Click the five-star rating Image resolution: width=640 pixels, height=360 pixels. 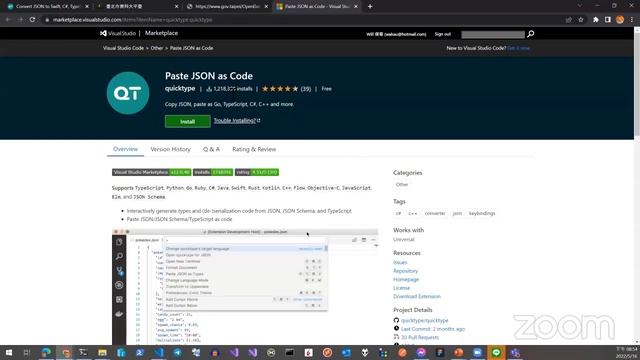tap(280, 89)
